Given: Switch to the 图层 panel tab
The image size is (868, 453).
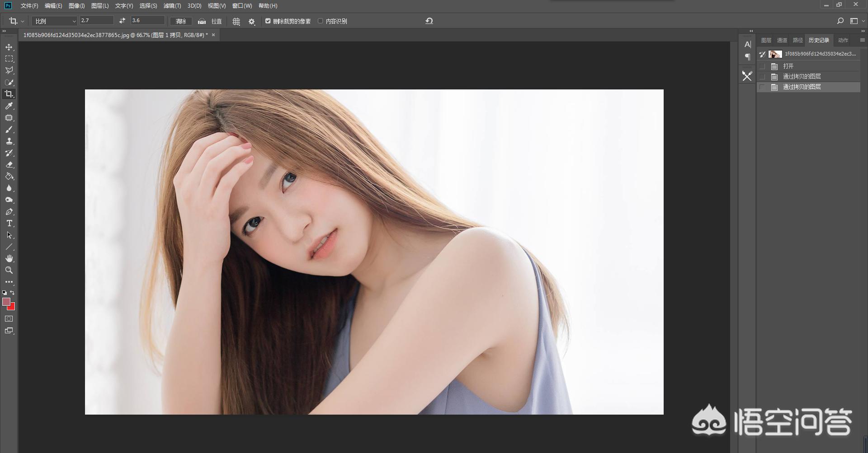Looking at the screenshot, I should click(766, 40).
